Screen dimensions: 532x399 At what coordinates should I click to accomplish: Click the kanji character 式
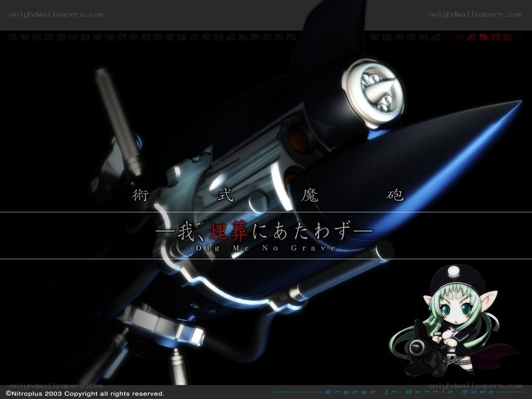[x=225, y=195]
